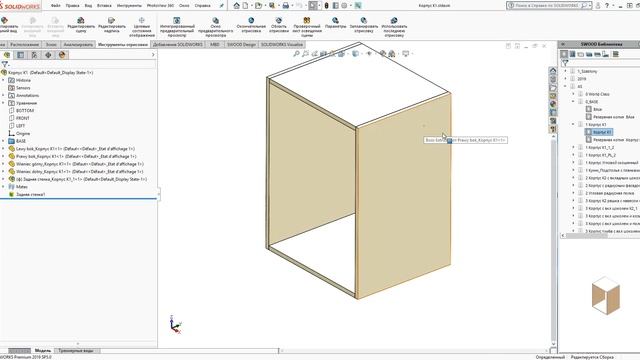Expand 1 Корпус K1_1_2 library folder
The height and width of the screenshot is (360, 640).
click(573, 147)
